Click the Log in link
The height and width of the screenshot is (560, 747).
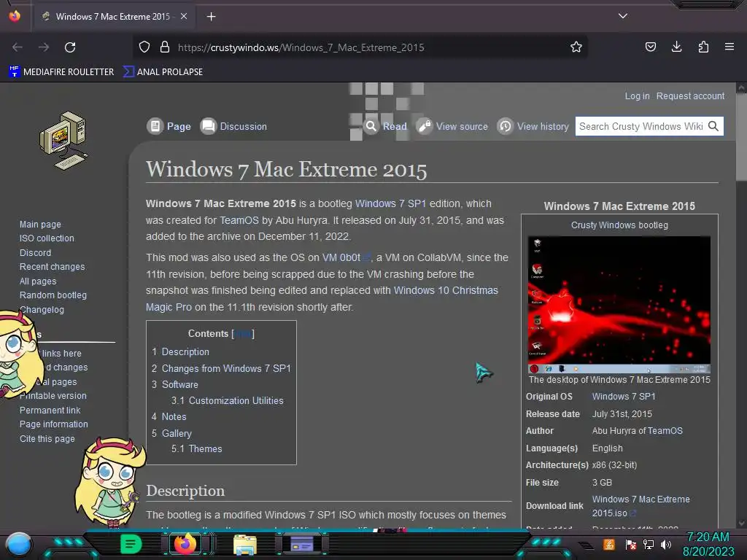click(637, 96)
